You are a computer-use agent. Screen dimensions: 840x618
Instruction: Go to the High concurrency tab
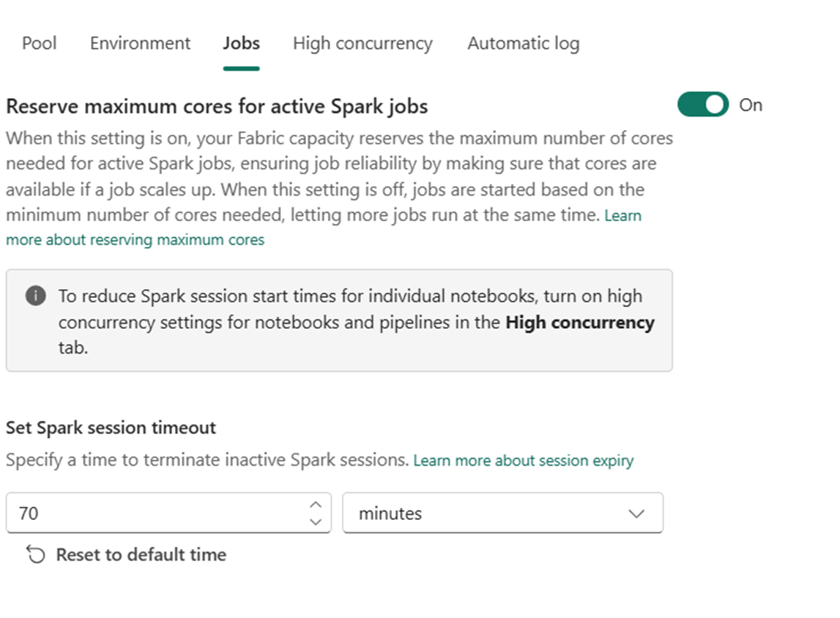coord(363,44)
